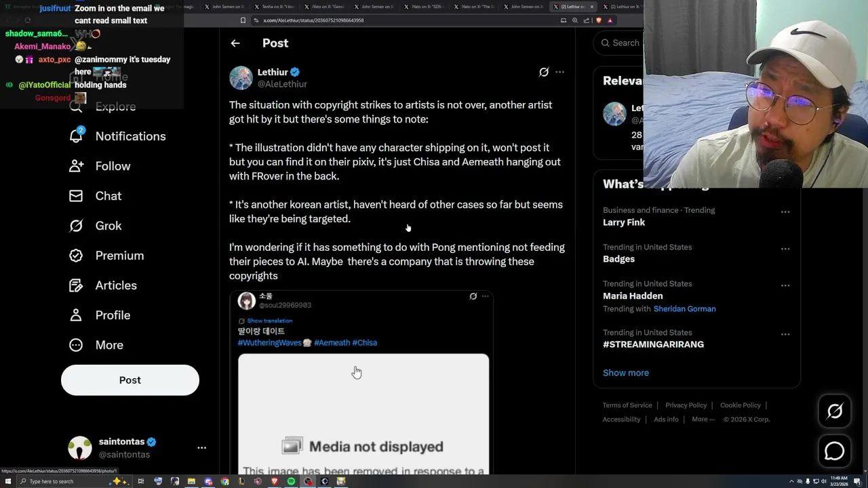The image size is (868, 488).
Task: Open the #WutheringWaves hashtag
Action: [269, 343]
